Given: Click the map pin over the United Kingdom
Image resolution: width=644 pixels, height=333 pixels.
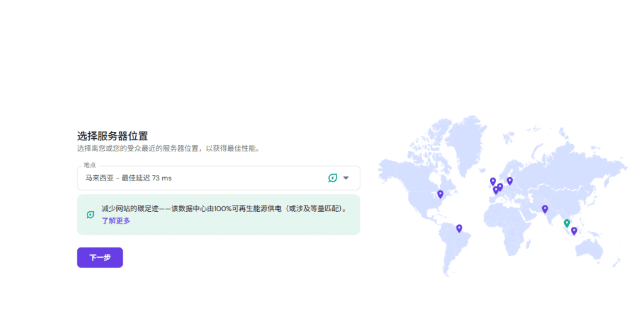Looking at the screenshot, I should click(x=492, y=182).
